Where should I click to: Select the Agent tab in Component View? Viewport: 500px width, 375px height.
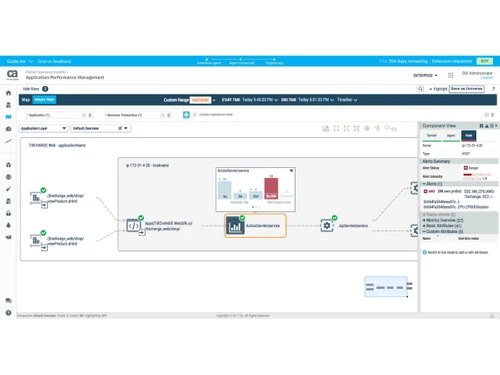[451, 135]
